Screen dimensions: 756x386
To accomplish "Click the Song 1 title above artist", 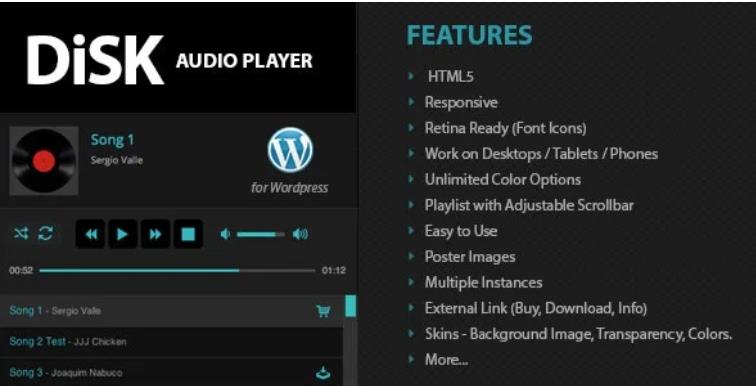I will click(x=112, y=140).
